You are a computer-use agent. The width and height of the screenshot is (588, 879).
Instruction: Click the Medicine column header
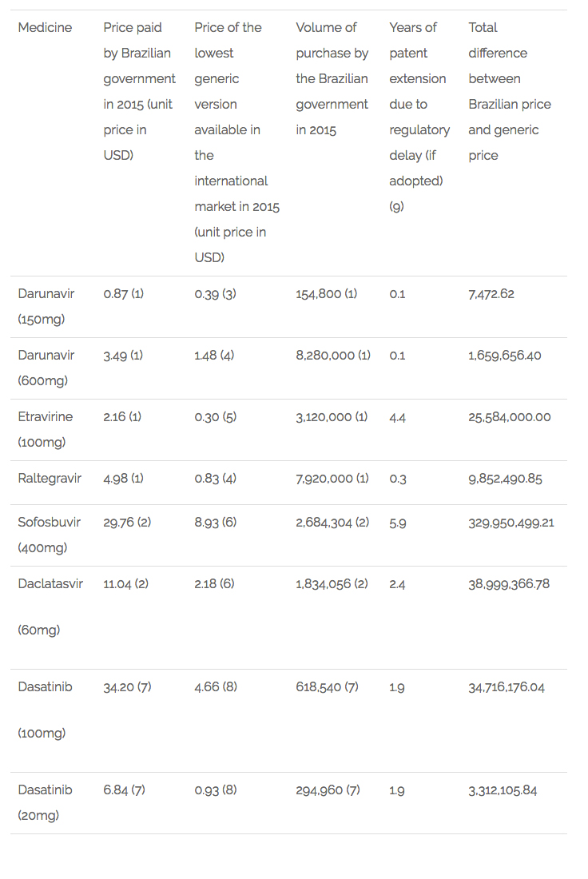coord(45,27)
